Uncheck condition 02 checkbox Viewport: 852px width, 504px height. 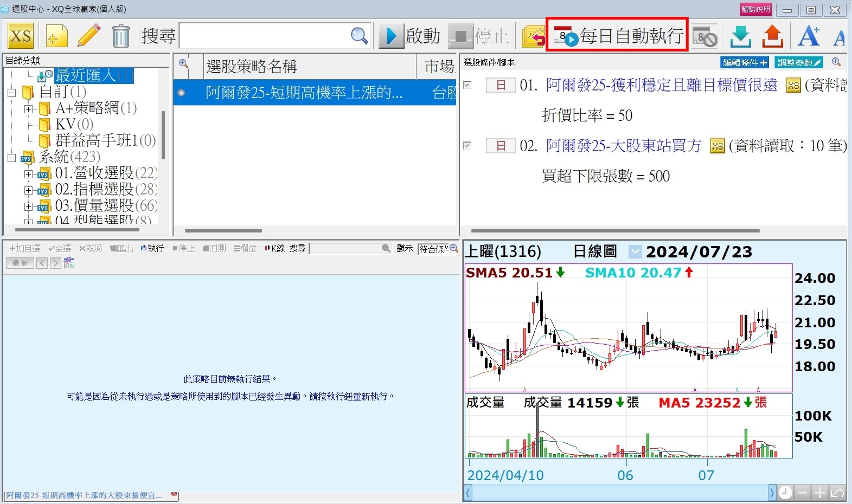(x=467, y=145)
